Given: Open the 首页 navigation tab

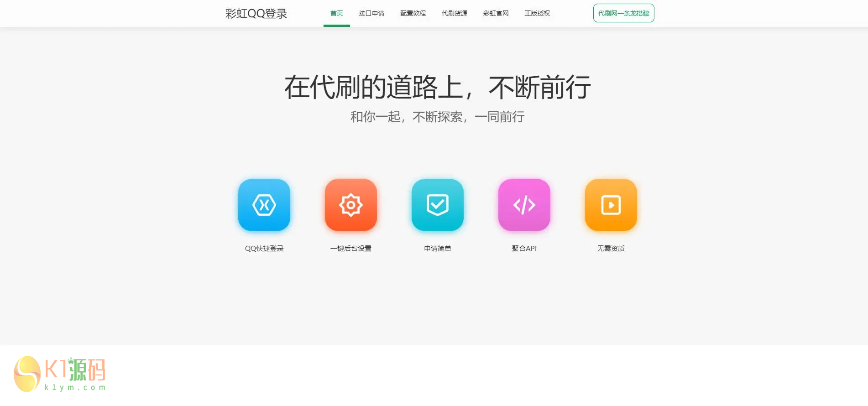Looking at the screenshot, I should [337, 13].
